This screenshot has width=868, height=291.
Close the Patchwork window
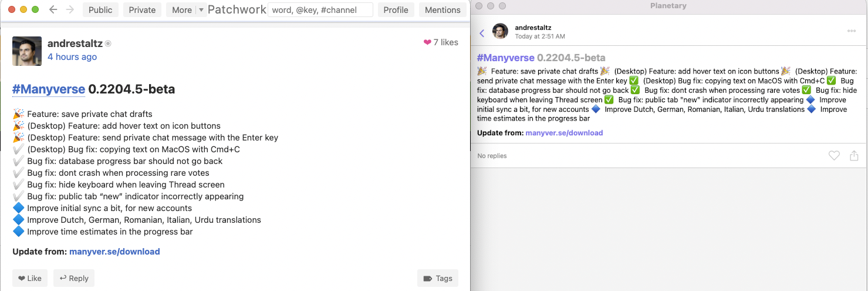(x=11, y=10)
